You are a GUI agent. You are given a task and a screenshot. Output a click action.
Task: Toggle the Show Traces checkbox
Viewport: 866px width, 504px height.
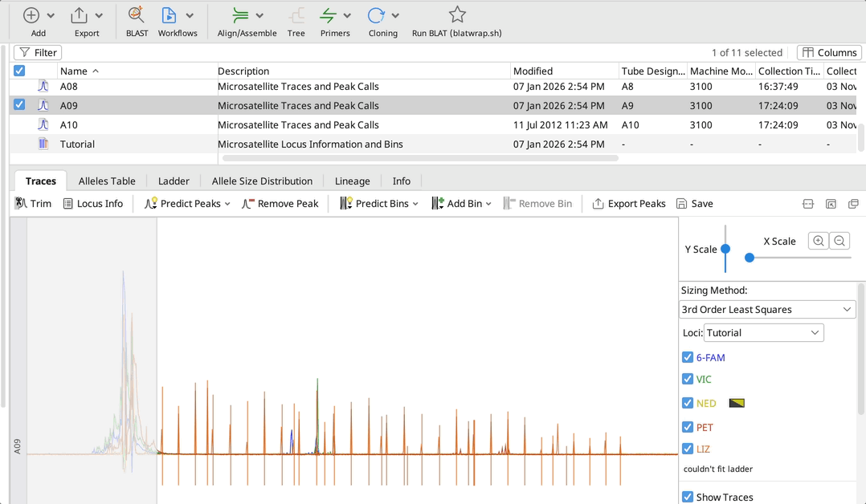(x=688, y=498)
